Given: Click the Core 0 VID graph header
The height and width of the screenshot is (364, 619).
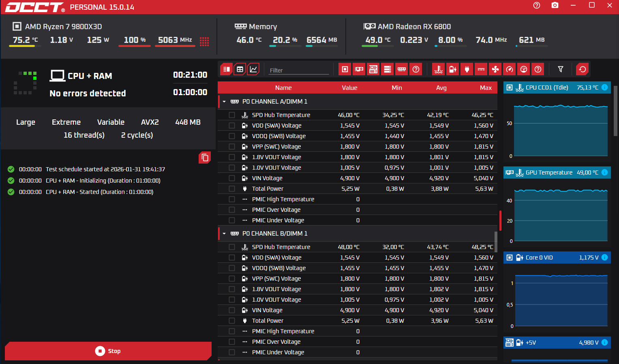Looking at the screenshot, I should click(x=557, y=258).
